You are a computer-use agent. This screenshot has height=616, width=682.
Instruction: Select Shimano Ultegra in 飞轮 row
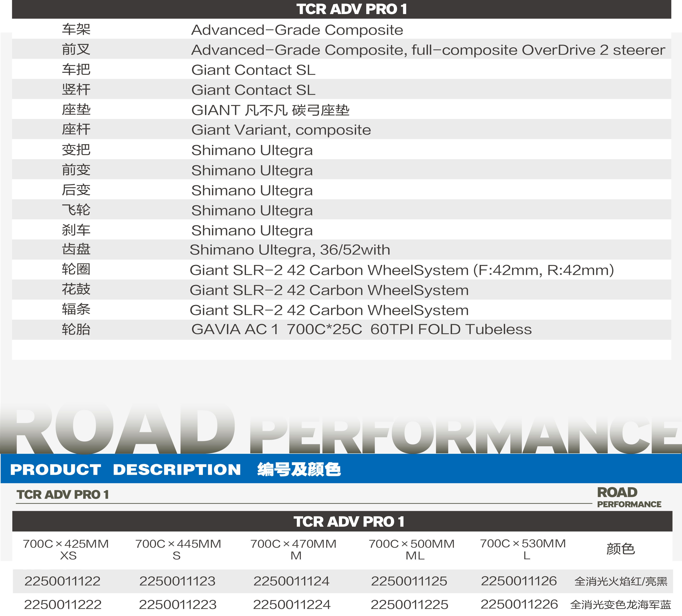[x=252, y=210]
